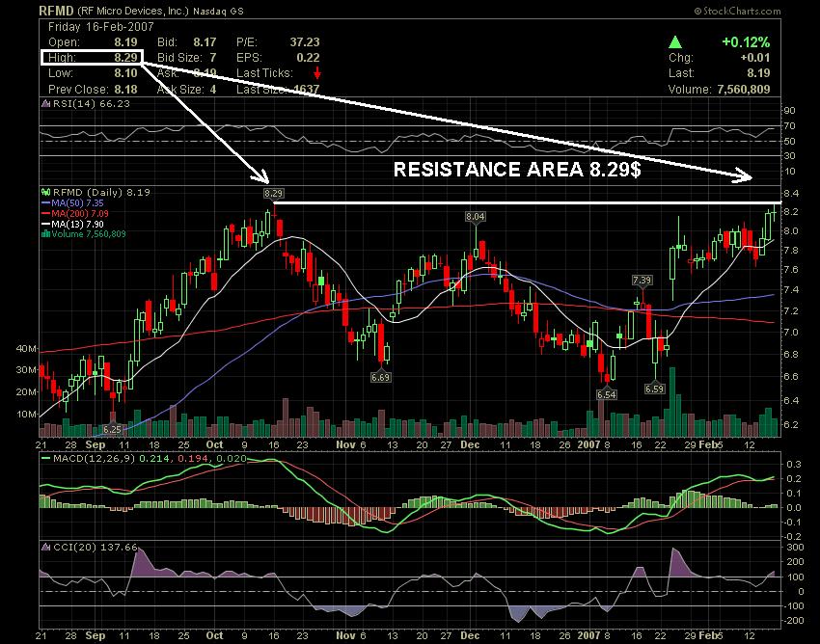The image size is (820, 644).
Task: Click the 8.29 peak price label on chart
Action: click(x=274, y=194)
